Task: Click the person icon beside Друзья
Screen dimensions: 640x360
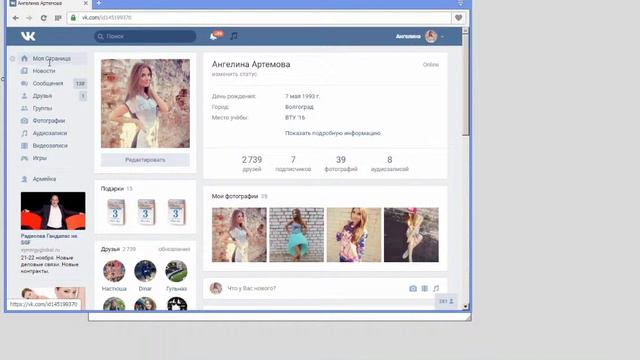Action: point(24,96)
